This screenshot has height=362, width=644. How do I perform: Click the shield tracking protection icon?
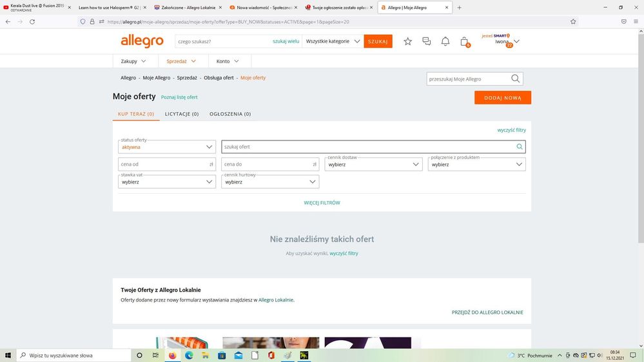tap(83, 22)
